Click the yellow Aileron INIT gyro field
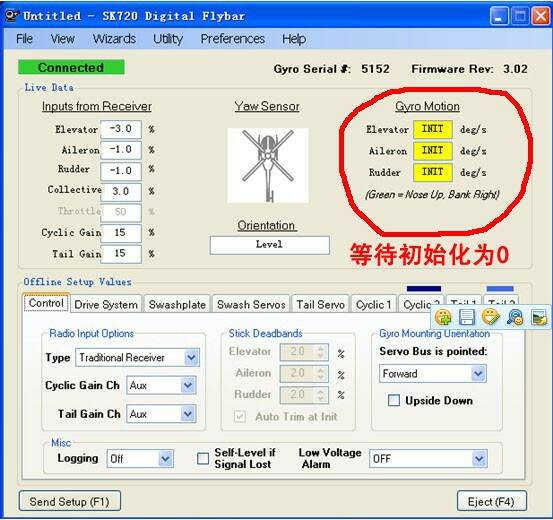Screen dimensions: 553x520 (433, 151)
